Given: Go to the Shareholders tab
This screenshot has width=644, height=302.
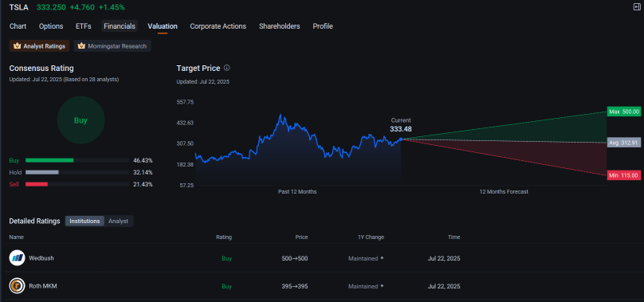Looking at the screenshot, I should [x=279, y=26].
